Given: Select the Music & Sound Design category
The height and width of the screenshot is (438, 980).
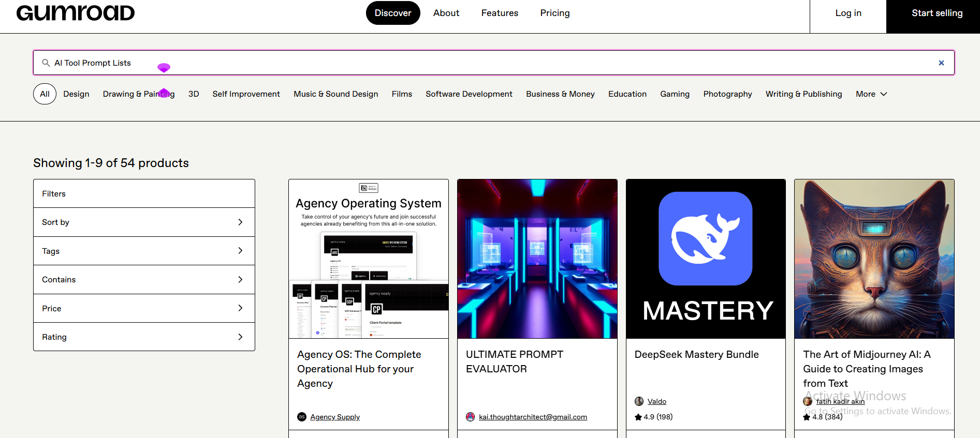Looking at the screenshot, I should point(336,94).
